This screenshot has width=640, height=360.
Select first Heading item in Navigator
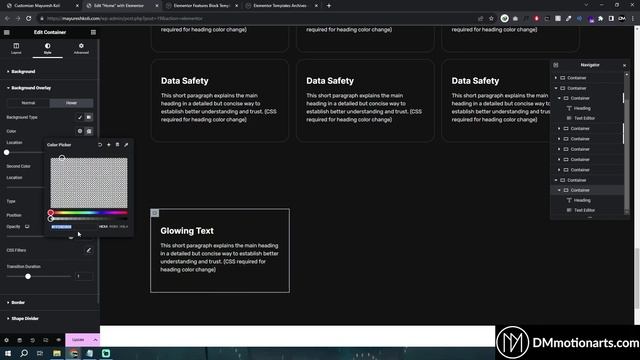582,108
